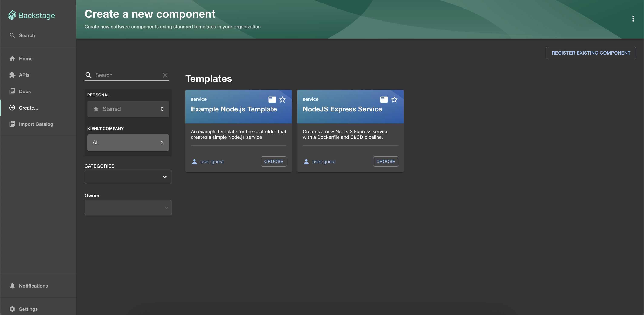Open docs icon on Example Node.js Template

click(x=272, y=100)
